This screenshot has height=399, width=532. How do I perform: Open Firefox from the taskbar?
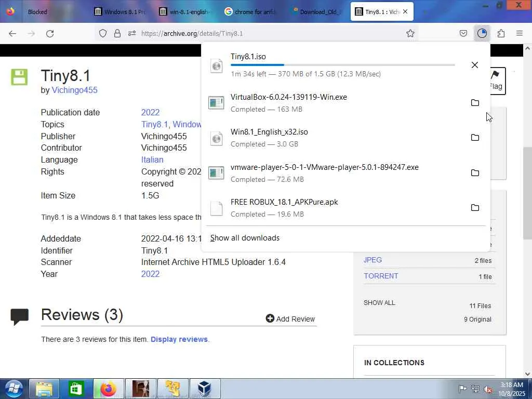[x=108, y=389]
